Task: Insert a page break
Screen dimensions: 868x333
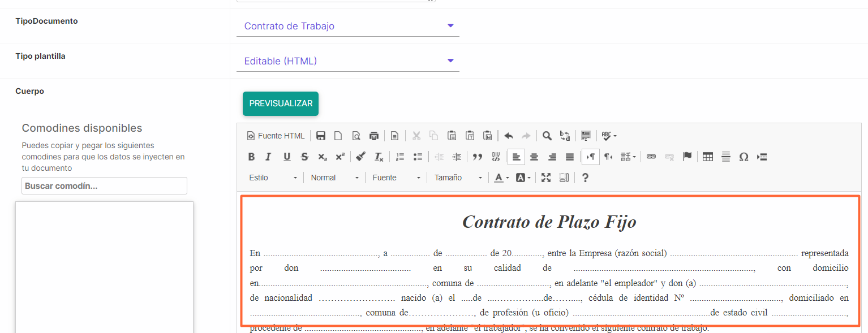Action: pos(762,157)
